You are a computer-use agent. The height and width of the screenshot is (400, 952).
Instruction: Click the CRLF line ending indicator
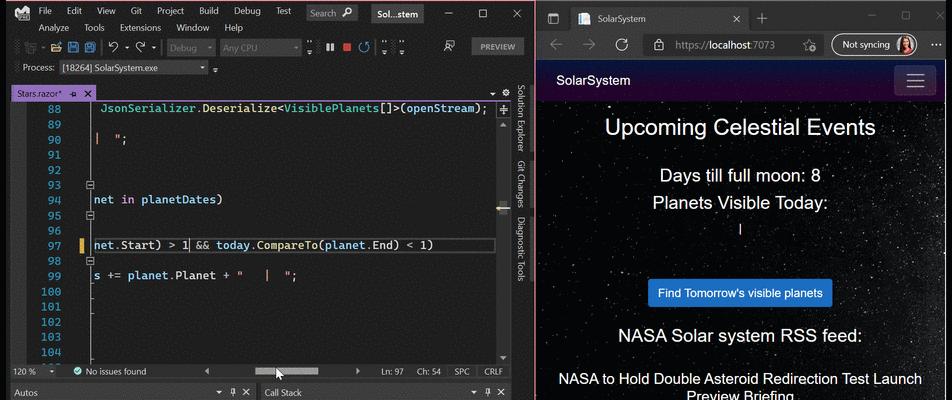coord(493,371)
